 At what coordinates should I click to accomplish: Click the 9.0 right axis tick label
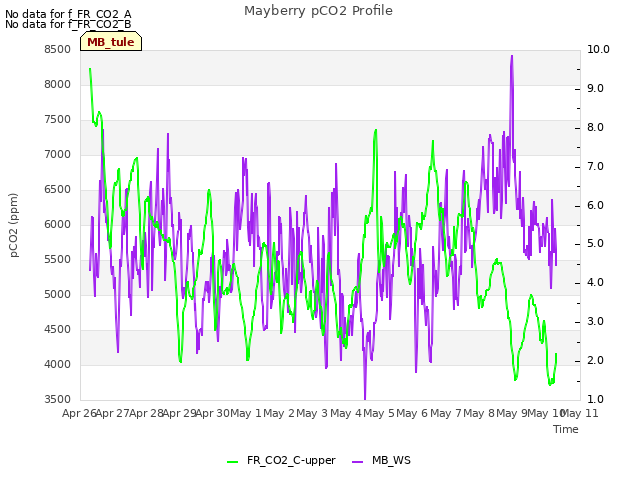tap(596, 89)
